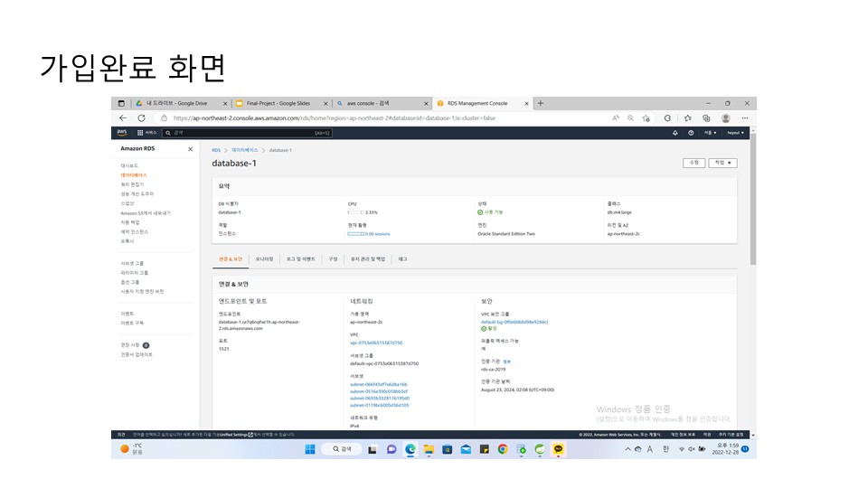Open the taskbar weather widget
Image resolution: width=868 pixels, height=488 pixels.
(x=132, y=449)
